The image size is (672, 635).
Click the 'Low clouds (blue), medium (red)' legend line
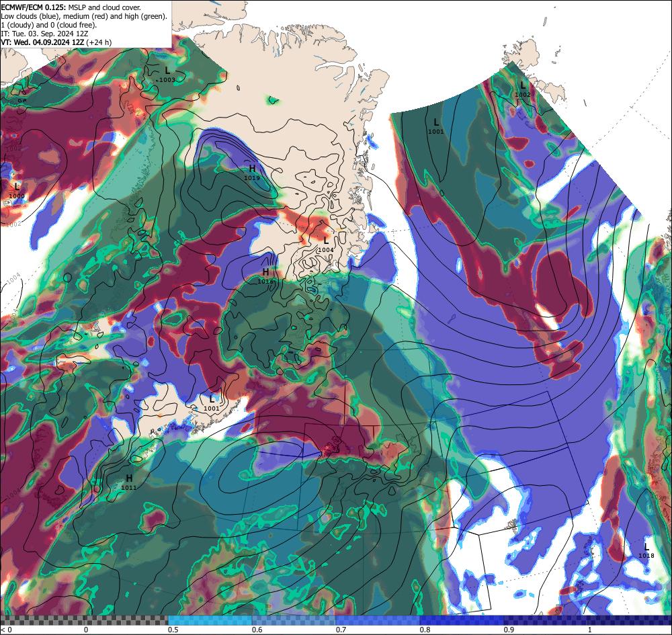[x=84, y=16]
